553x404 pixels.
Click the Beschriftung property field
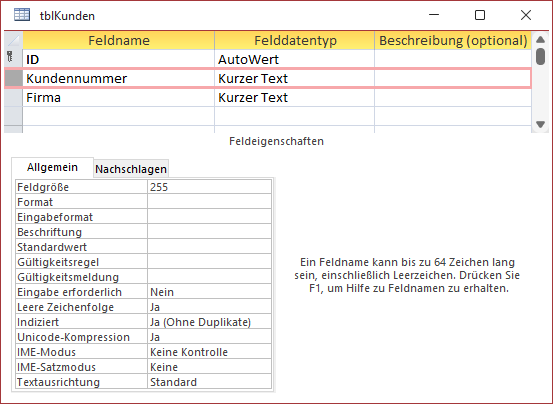point(209,232)
